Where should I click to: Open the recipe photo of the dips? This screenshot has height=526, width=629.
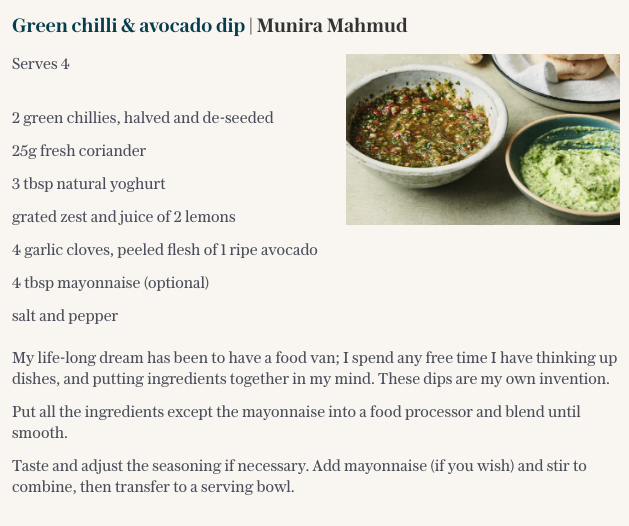pos(482,139)
